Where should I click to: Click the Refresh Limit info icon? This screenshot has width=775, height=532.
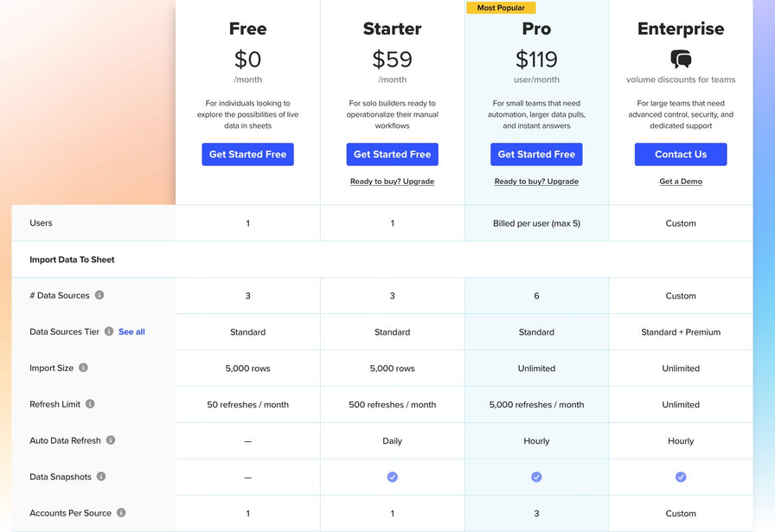click(90, 404)
